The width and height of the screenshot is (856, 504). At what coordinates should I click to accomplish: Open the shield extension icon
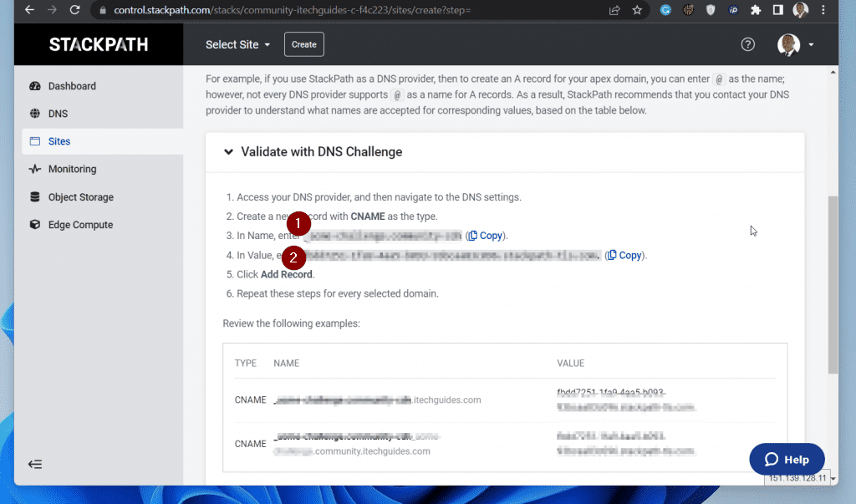pyautogui.click(x=711, y=10)
